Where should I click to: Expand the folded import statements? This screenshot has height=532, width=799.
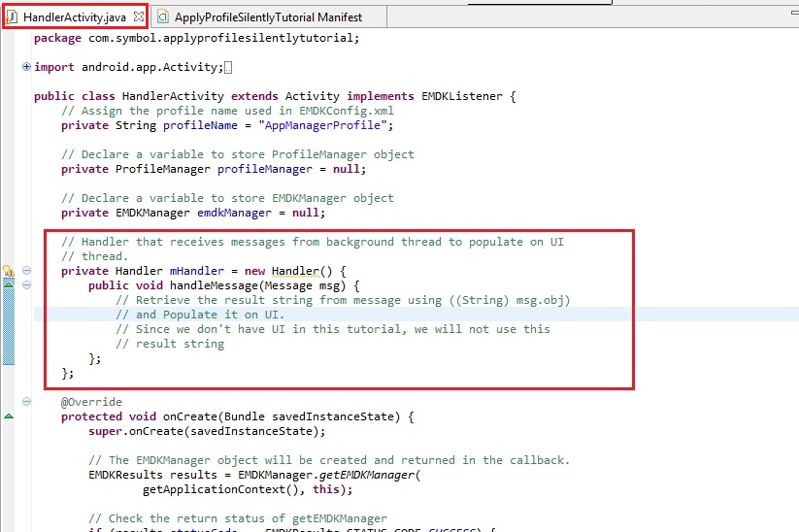[26, 67]
